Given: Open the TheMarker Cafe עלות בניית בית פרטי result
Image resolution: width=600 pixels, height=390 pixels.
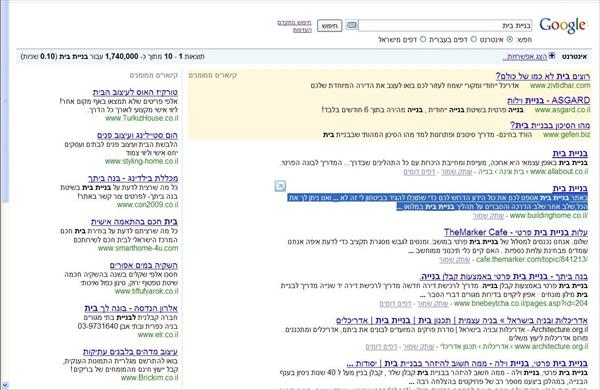Looking at the screenshot, I should 516,232.
